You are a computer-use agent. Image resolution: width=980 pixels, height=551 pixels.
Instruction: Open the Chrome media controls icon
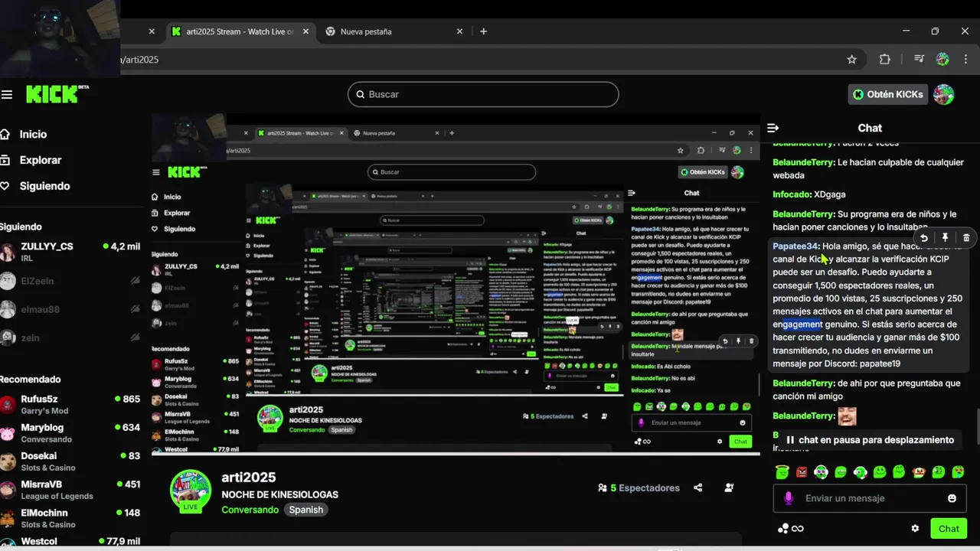[x=919, y=59]
